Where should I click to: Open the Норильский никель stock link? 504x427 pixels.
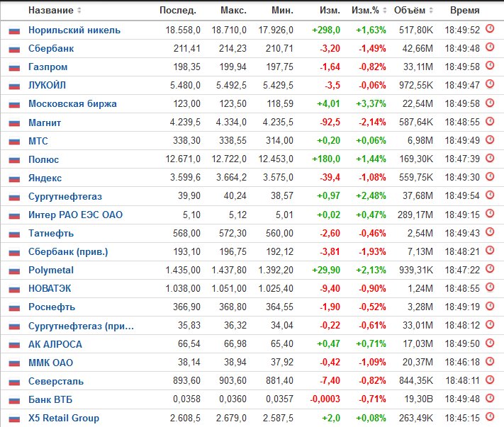click(x=74, y=30)
